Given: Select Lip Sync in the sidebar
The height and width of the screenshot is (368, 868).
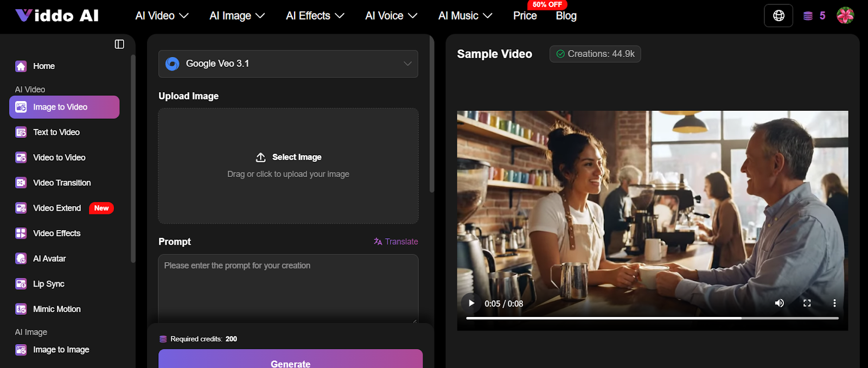Looking at the screenshot, I should (49, 284).
